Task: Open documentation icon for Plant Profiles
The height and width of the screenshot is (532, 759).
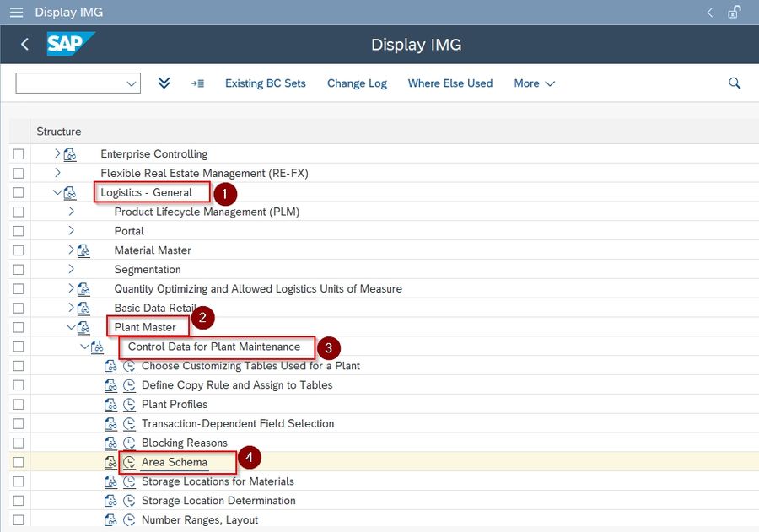Action: tap(110, 405)
